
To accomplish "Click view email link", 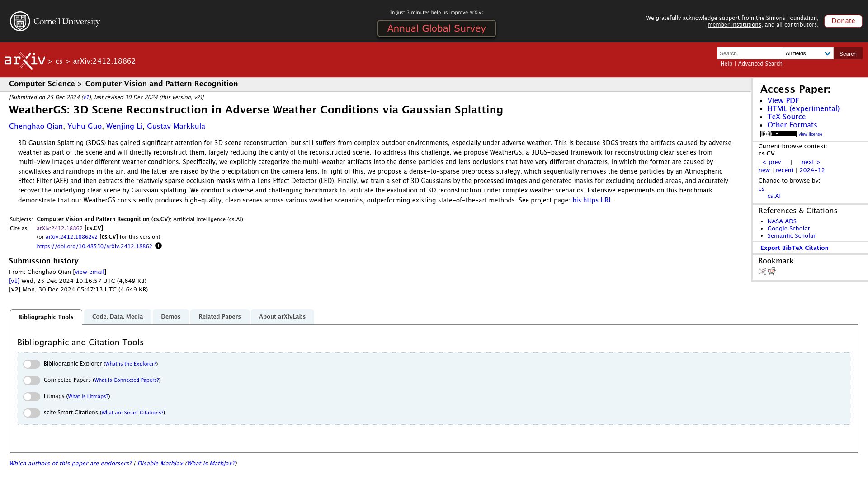I will pyautogui.click(x=90, y=272).
